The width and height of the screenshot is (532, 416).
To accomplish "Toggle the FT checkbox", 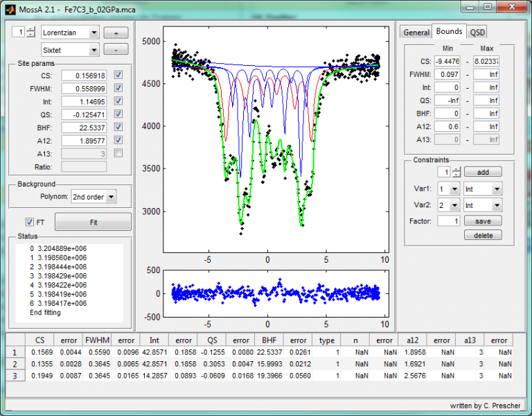I will (29, 222).
